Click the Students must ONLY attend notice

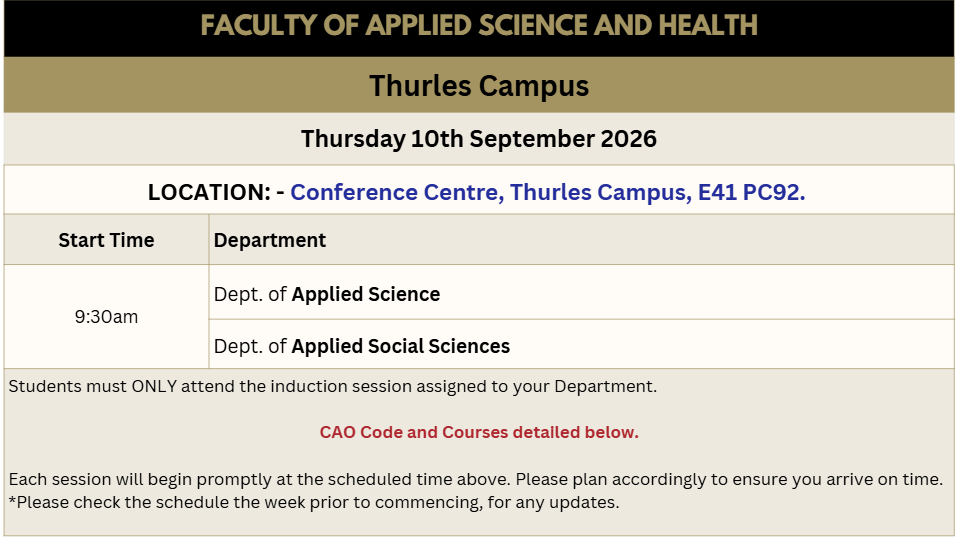tap(333, 387)
